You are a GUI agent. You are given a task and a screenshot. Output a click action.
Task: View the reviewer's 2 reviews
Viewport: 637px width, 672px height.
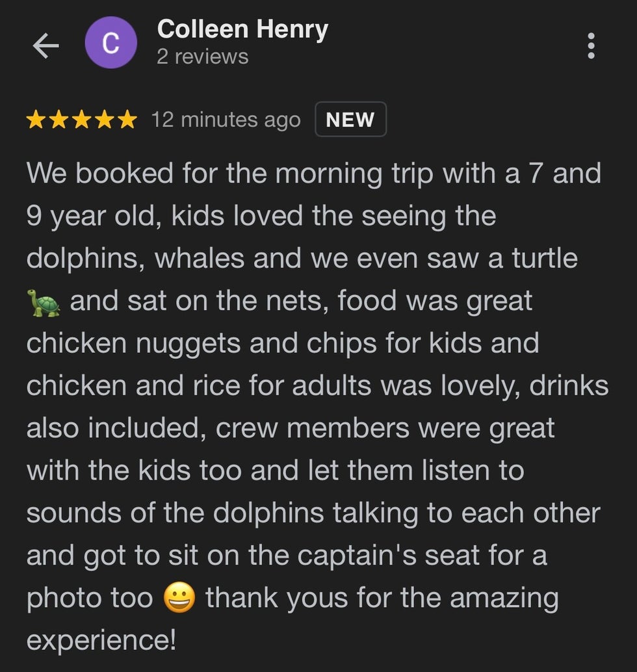(203, 57)
